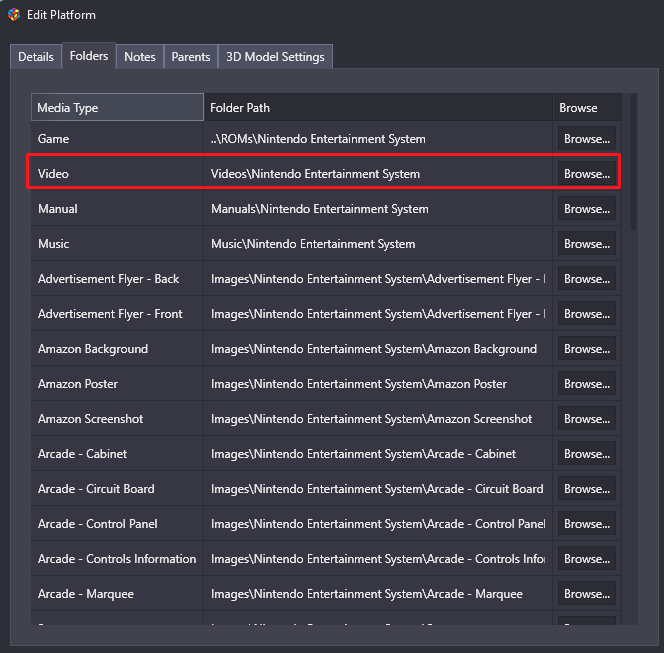The image size is (664, 653).
Task: Select the Folders tab
Action: 89,55
